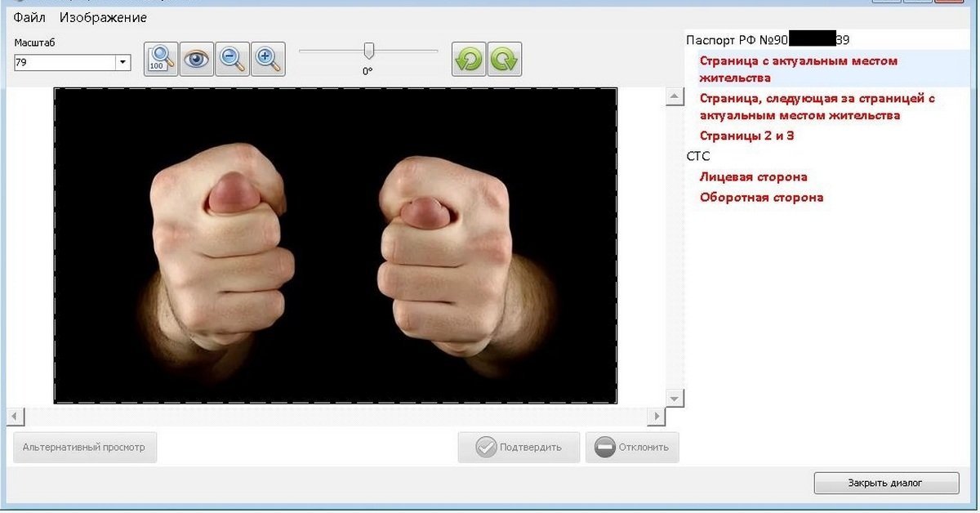Rotate image counterclockwise with green arrow
This screenshot has height=513, width=980.
469,60
